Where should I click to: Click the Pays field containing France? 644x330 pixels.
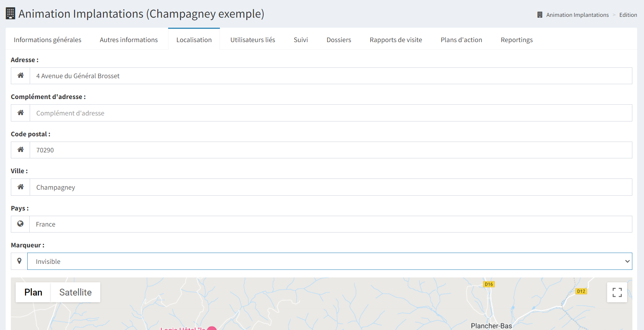331,224
